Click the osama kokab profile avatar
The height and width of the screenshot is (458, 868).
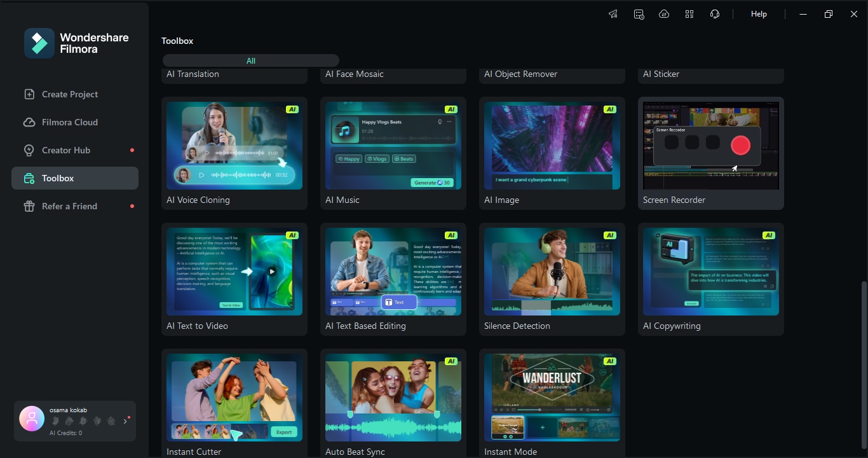(x=31, y=419)
